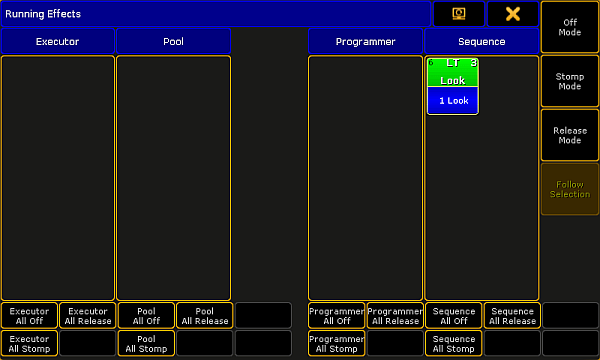Viewport: 600px width, 360px height.
Task: Click the green Look sequence tile
Action: 453,72
